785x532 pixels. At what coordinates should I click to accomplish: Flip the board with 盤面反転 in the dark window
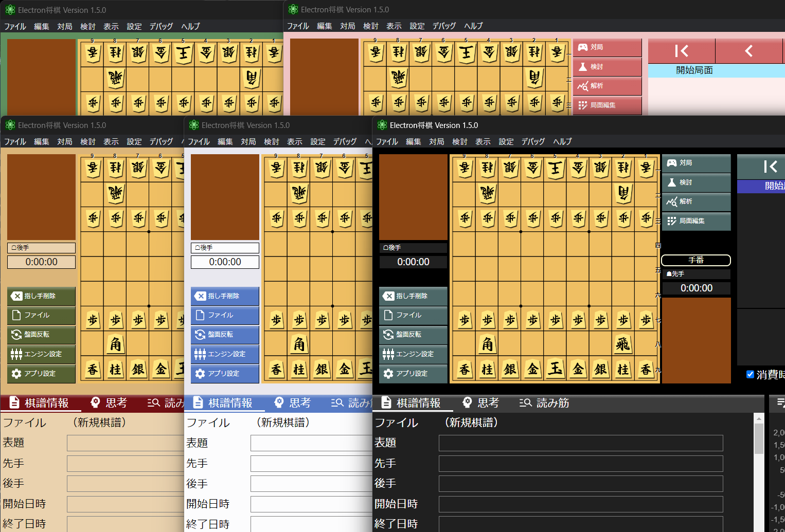click(413, 335)
